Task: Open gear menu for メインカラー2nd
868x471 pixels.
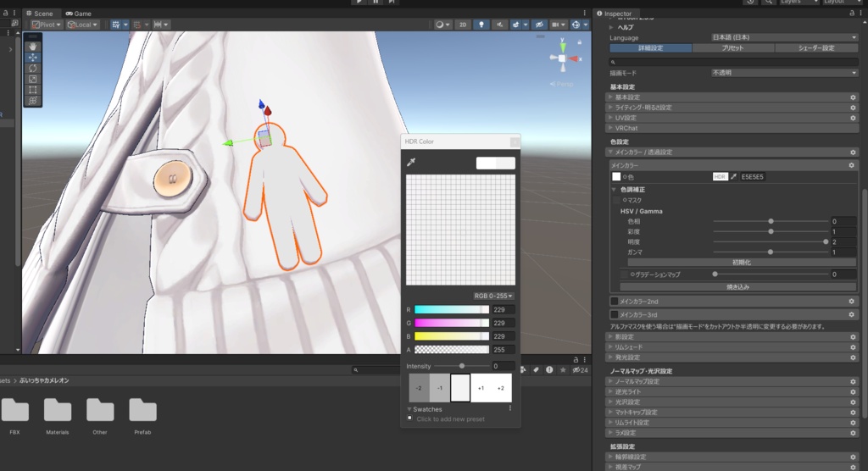Action: 851,301
